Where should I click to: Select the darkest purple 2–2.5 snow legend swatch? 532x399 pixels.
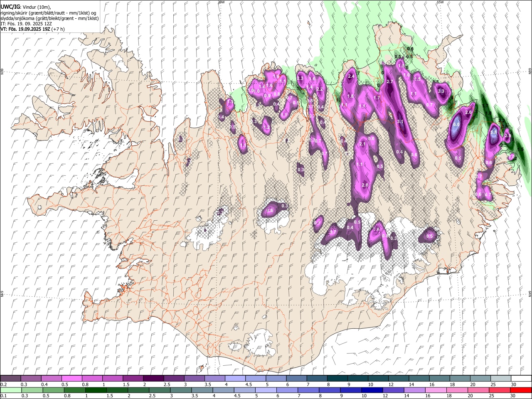(153, 379)
